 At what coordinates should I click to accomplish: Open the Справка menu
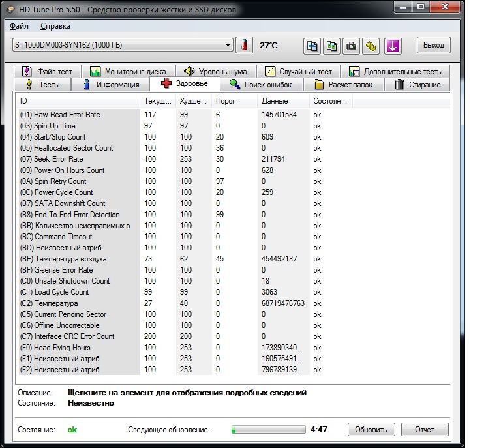click(x=55, y=26)
